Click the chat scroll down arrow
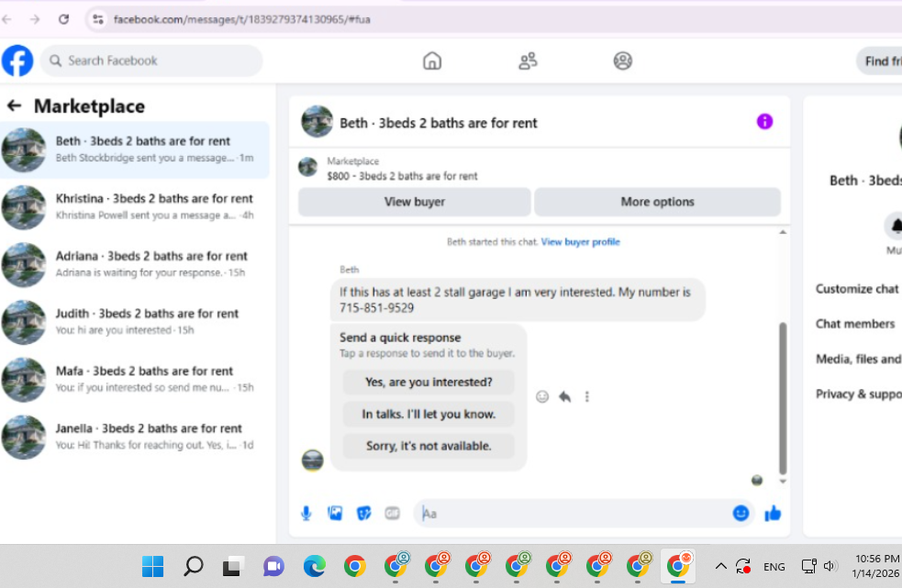Image resolution: width=902 pixels, height=588 pixels. point(783,481)
